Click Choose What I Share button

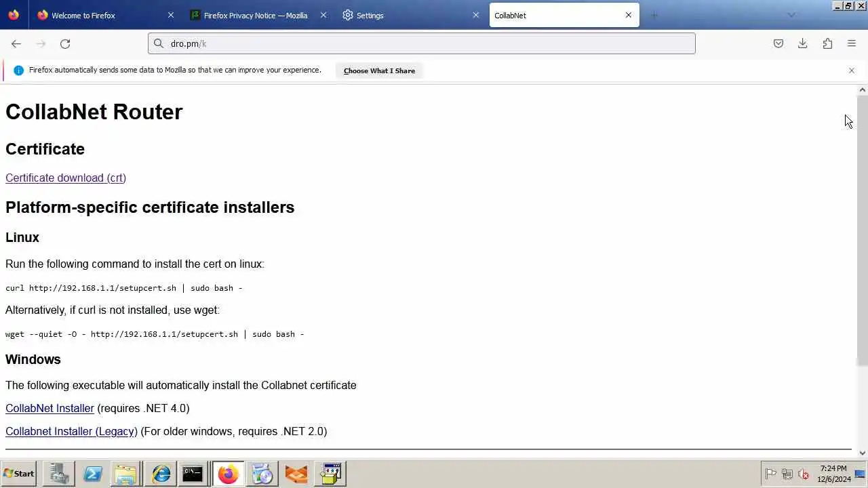pyautogui.click(x=379, y=70)
